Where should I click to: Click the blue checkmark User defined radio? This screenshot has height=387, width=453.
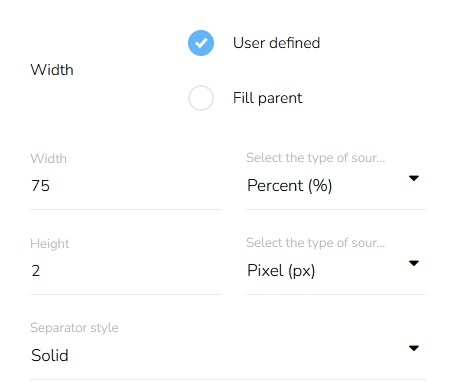(x=201, y=43)
